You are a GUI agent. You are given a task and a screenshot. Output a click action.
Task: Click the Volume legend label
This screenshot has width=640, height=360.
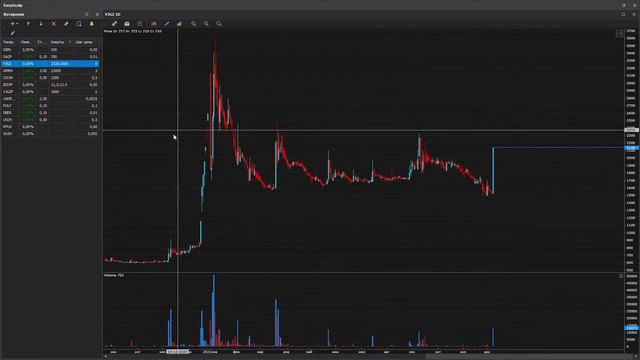click(114, 276)
